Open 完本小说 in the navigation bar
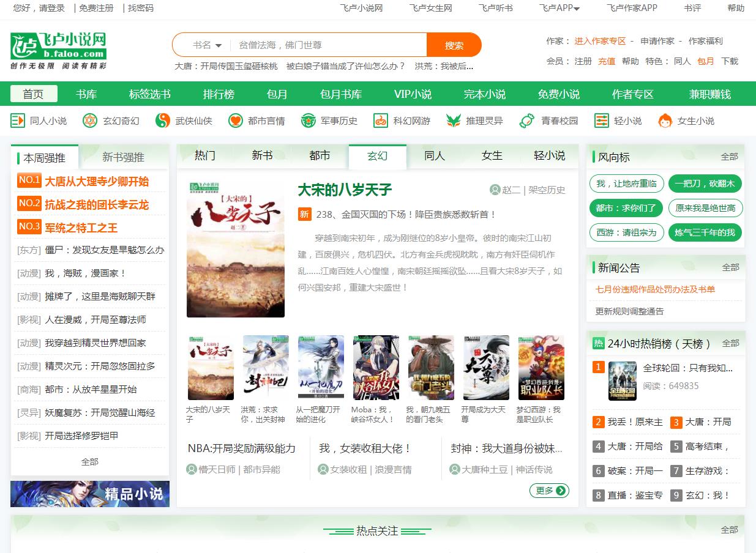 pyautogui.click(x=485, y=94)
